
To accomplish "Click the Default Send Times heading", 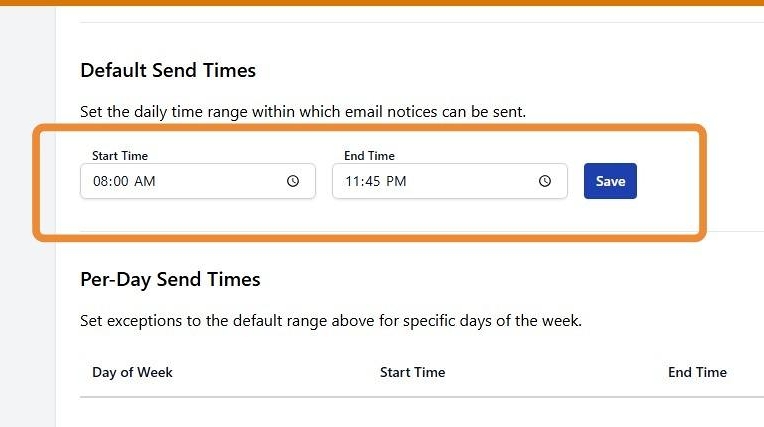I will click(168, 71).
